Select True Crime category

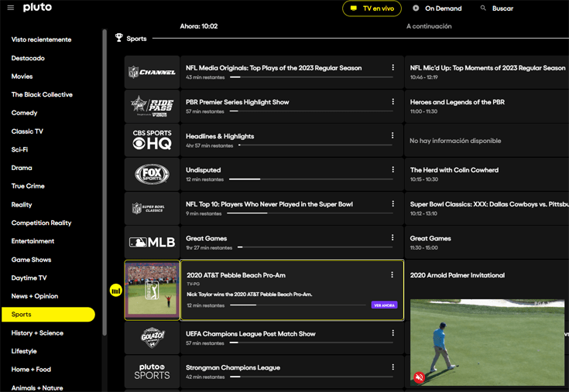28,186
